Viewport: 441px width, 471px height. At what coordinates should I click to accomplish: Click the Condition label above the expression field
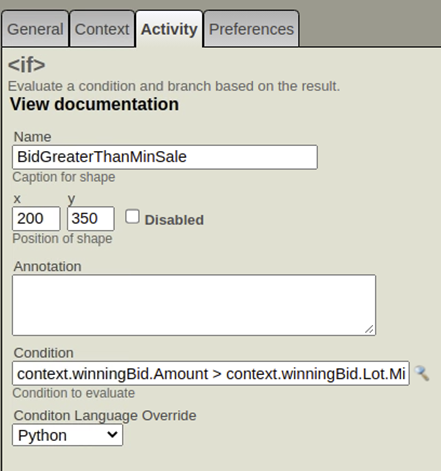pos(44,353)
